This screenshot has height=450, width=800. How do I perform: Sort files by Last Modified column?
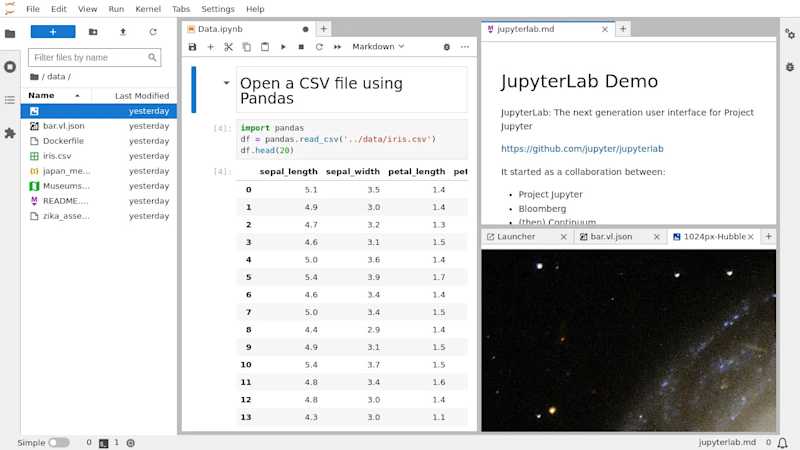[x=134, y=95]
